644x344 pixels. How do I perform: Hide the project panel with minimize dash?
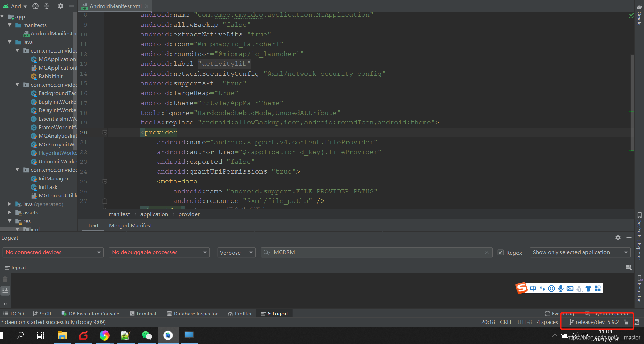click(x=71, y=6)
